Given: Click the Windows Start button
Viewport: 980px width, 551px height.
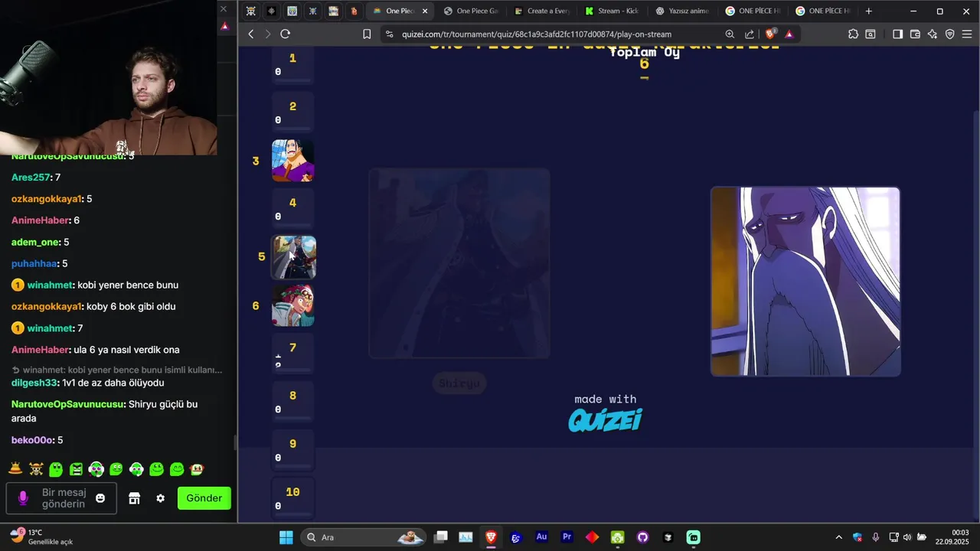Looking at the screenshot, I should click(286, 537).
